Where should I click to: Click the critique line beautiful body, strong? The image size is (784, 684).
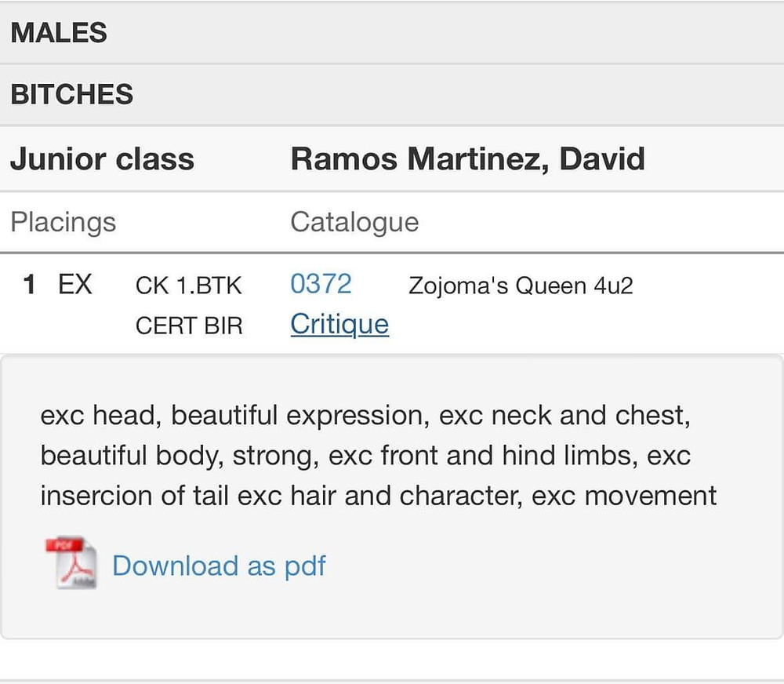[365, 456]
